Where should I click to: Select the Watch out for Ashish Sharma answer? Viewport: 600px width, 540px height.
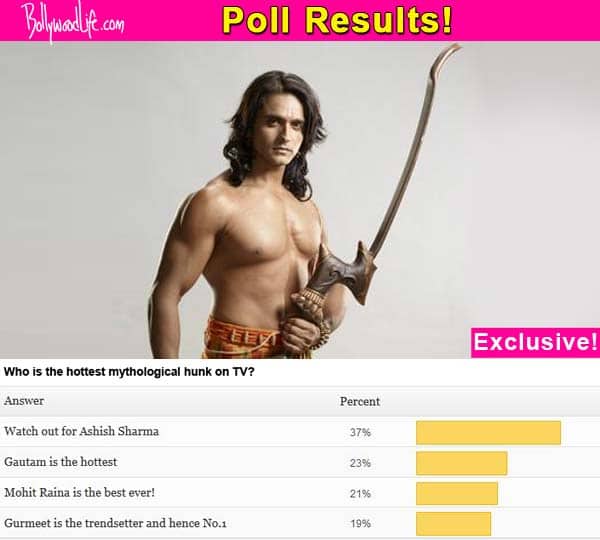coord(82,431)
